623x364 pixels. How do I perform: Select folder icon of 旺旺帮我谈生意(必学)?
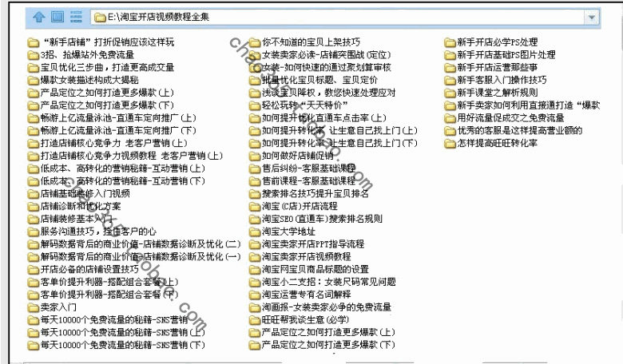(255, 320)
